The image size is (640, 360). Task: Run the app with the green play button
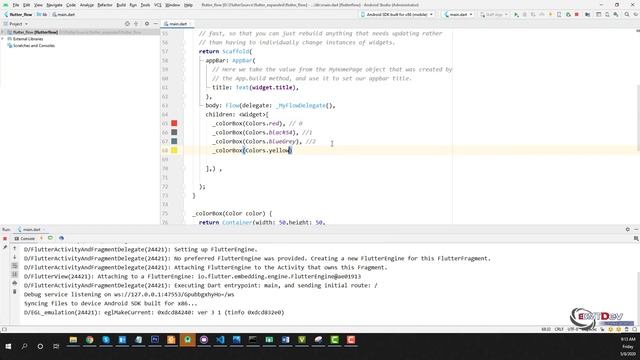point(516,15)
